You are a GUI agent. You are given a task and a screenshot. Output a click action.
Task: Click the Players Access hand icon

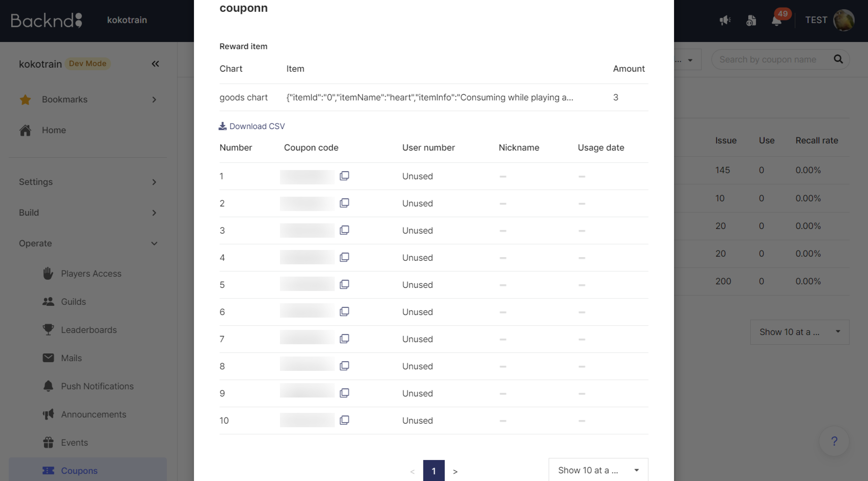click(x=48, y=274)
